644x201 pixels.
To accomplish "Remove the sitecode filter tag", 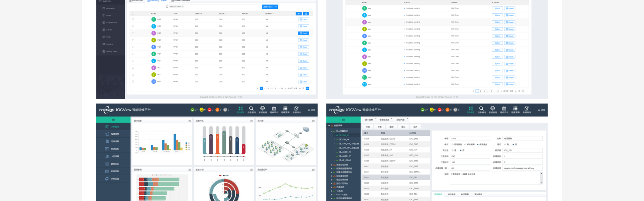I will coord(182,7).
